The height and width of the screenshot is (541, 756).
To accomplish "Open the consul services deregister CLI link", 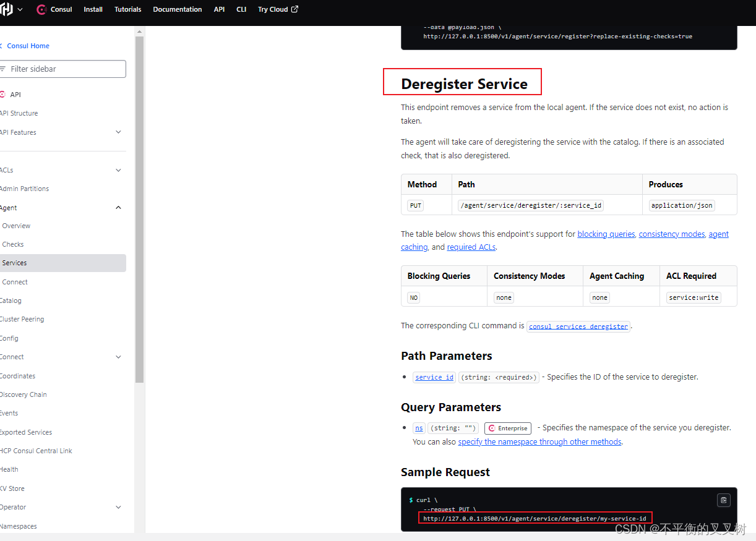I will pyautogui.click(x=578, y=326).
